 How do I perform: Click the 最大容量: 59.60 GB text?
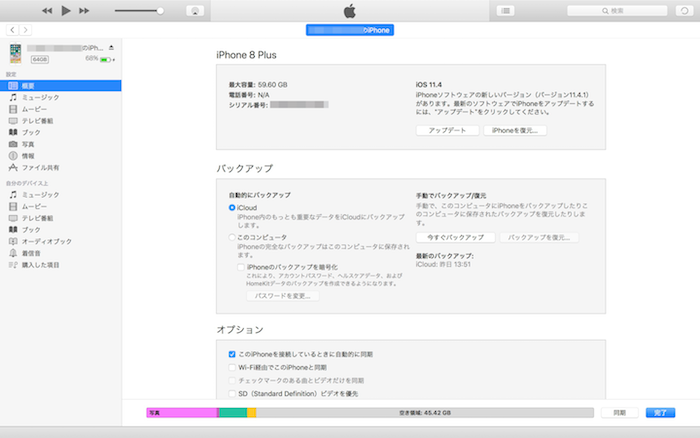[258, 85]
